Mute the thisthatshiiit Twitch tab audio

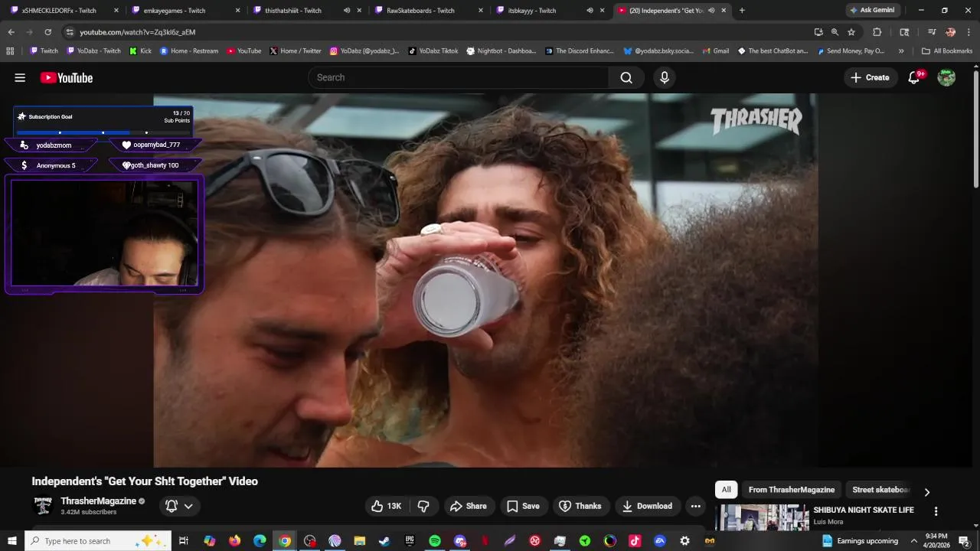click(347, 11)
